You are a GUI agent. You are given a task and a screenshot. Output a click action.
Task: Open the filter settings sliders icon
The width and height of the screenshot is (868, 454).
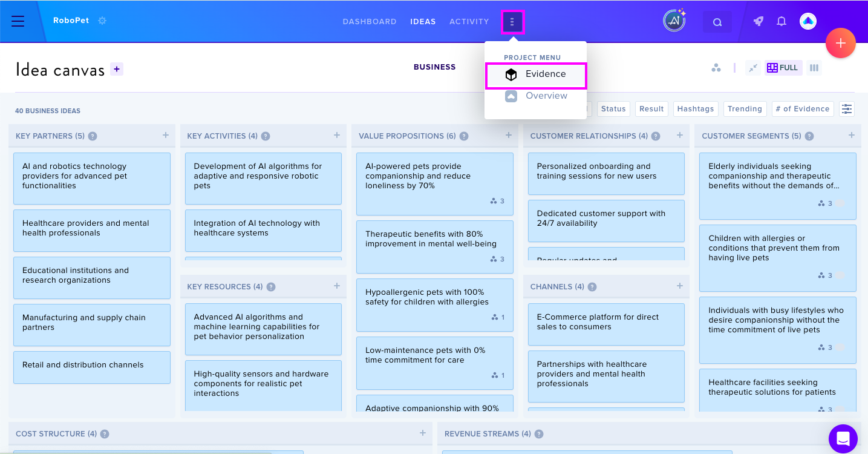click(x=847, y=109)
